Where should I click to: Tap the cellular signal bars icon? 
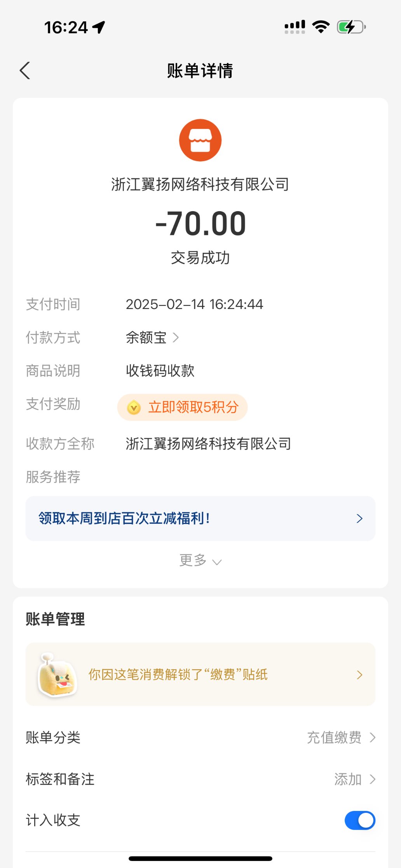point(295,27)
